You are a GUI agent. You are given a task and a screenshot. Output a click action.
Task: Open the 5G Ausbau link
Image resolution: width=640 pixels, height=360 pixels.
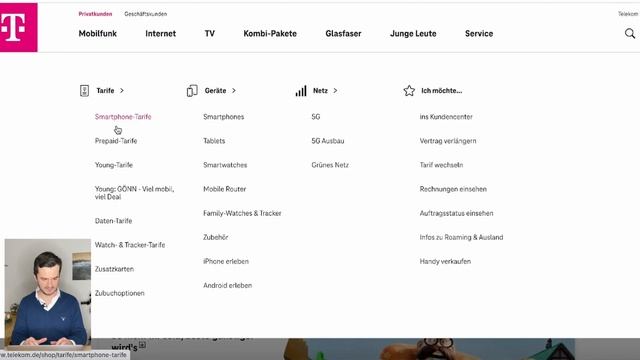[x=328, y=141]
